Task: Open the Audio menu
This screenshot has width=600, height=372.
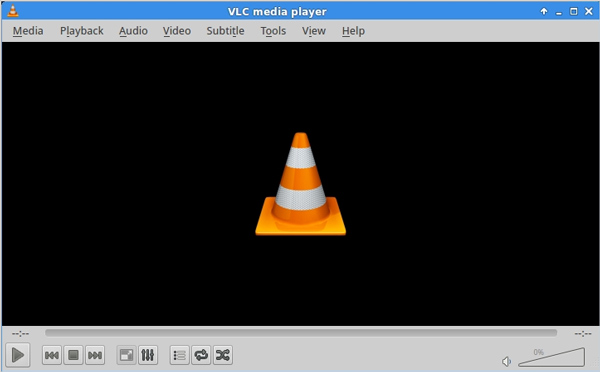Action: point(133,31)
